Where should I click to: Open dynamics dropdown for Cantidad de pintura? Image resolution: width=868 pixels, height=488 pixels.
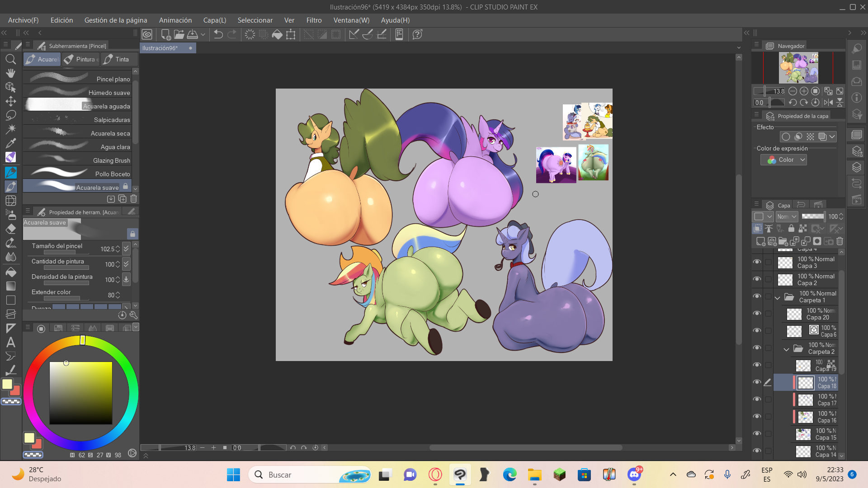[x=126, y=264]
